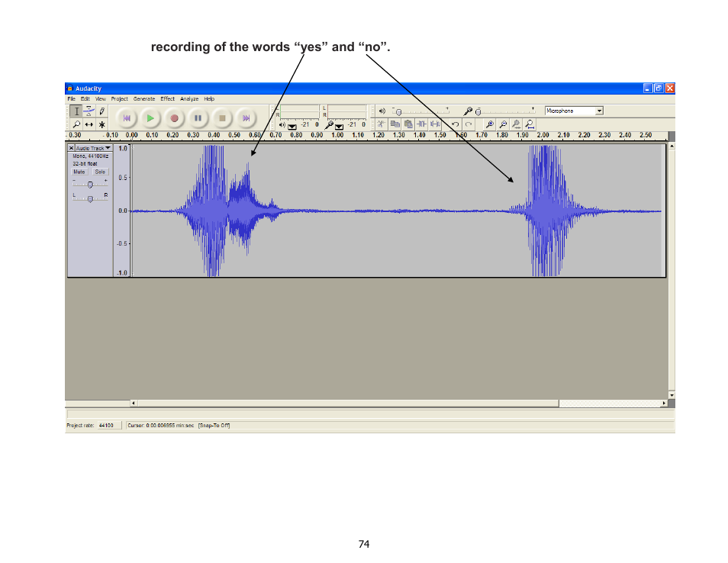Open the Help menu
The height and width of the screenshot is (563, 728).
click(x=209, y=99)
